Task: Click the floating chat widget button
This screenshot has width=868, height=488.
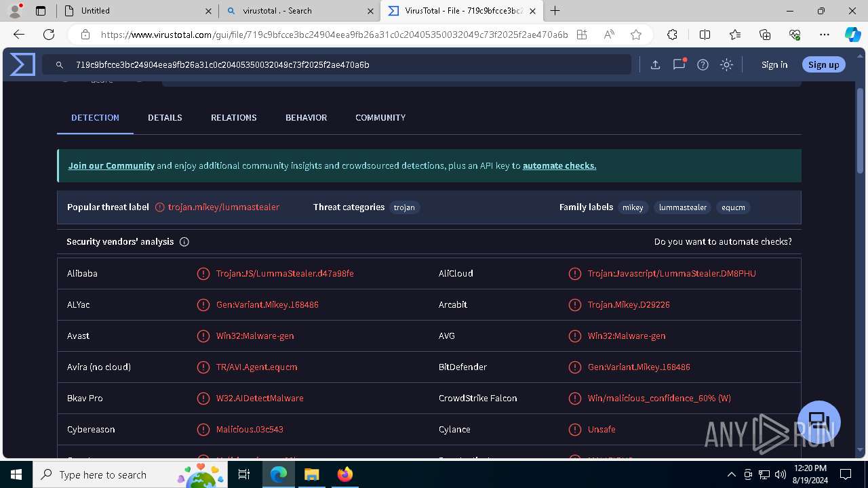Action: 819,422
